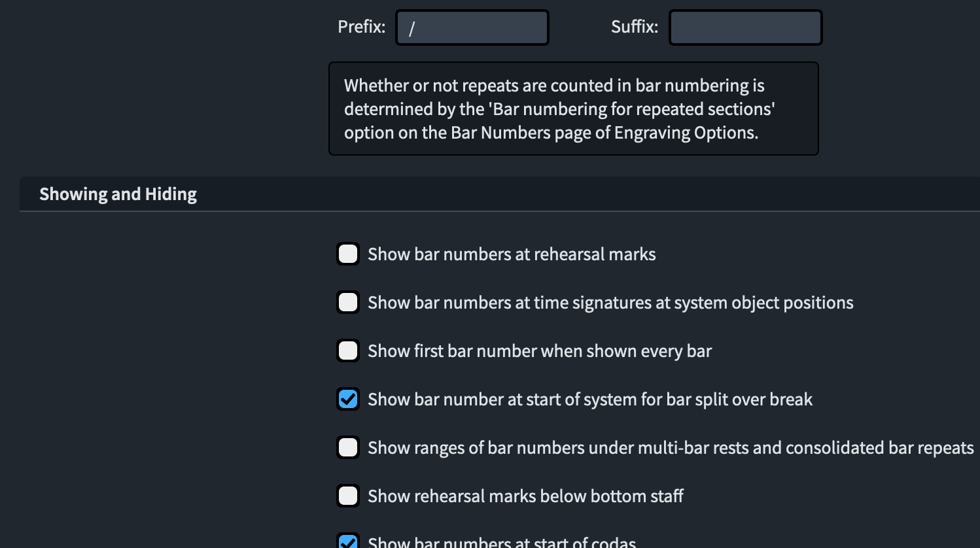Image resolution: width=980 pixels, height=548 pixels.
Task: Click 'Show bar numbers at start of codas' text
Action: tap(502, 542)
